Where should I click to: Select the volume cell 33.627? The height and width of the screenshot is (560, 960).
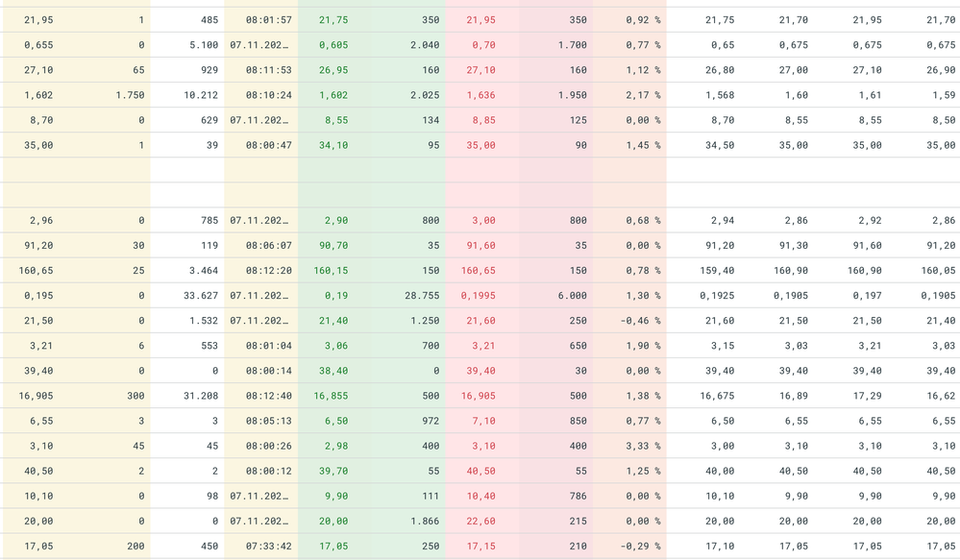[201, 296]
